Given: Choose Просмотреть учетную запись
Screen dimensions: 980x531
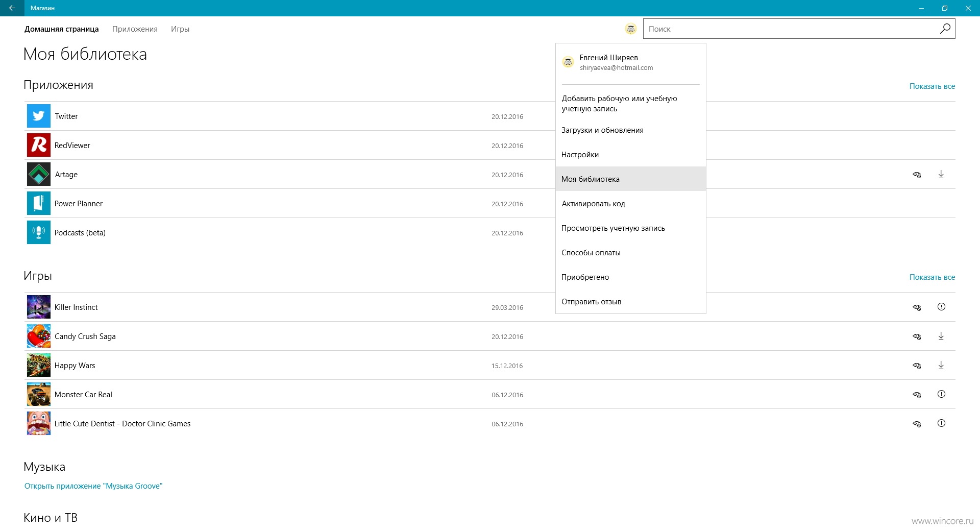Looking at the screenshot, I should [x=631, y=228].
